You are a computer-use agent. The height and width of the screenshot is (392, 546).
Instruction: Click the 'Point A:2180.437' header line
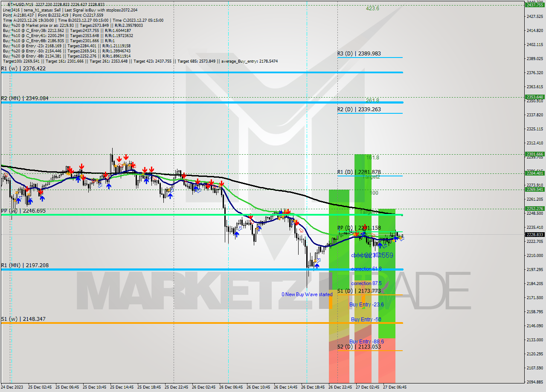pos(53,15)
